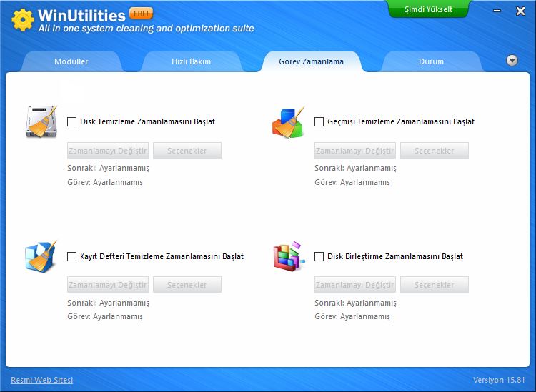Image resolution: width=536 pixels, height=392 pixels.
Task: Click the Disk Birleştirme Zamanlamasını Başlat label
Action: click(394, 256)
